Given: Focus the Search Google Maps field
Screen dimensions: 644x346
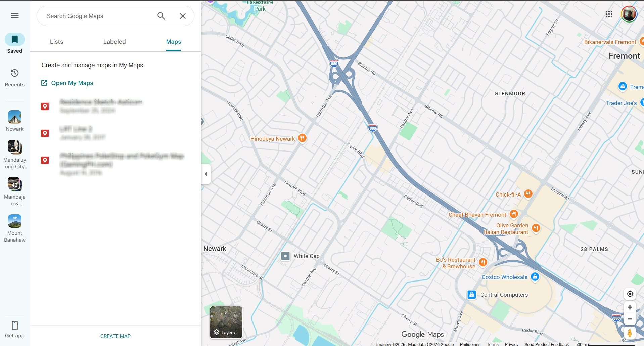Looking at the screenshot, I should click(99, 16).
